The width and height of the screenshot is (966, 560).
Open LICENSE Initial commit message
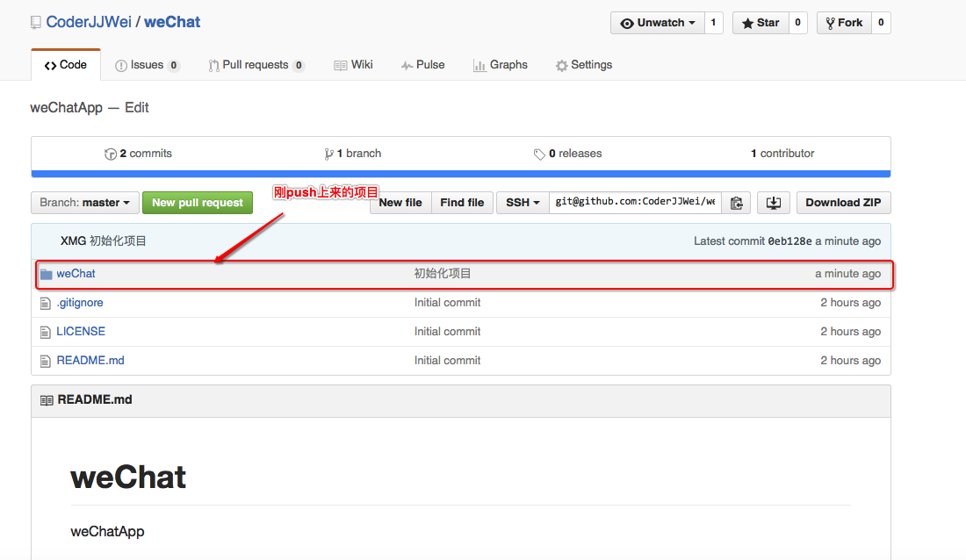coord(447,332)
